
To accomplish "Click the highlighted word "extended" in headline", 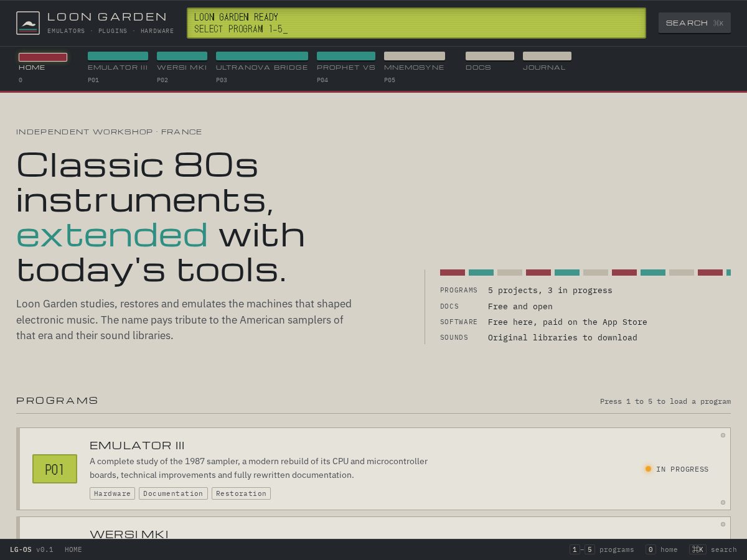I will click(112, 235).
